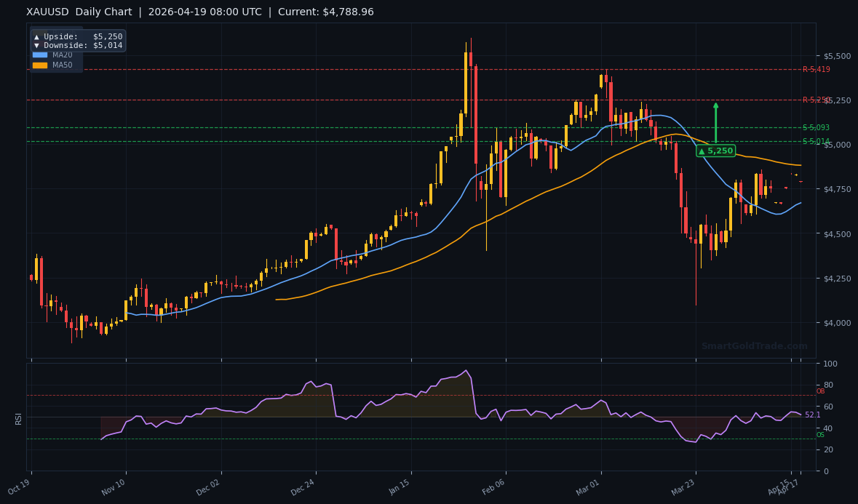Click the green 5,250 target badge
This screenshot has height=504, width=858.
pyautogui.click(x=717, y=151)
